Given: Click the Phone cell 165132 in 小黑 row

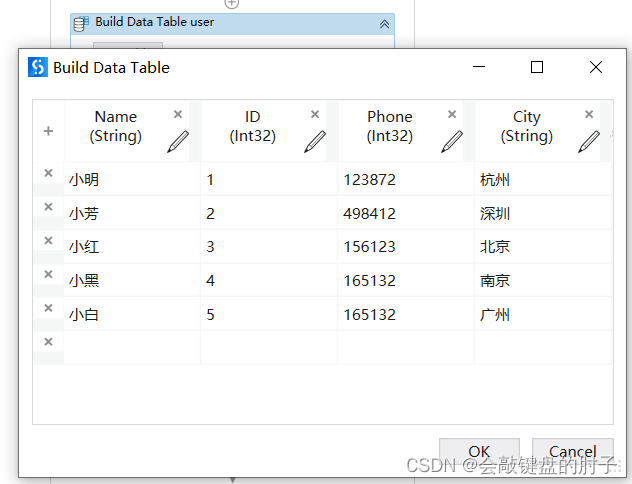Looking at the screenshot, I should coord(406,280).
